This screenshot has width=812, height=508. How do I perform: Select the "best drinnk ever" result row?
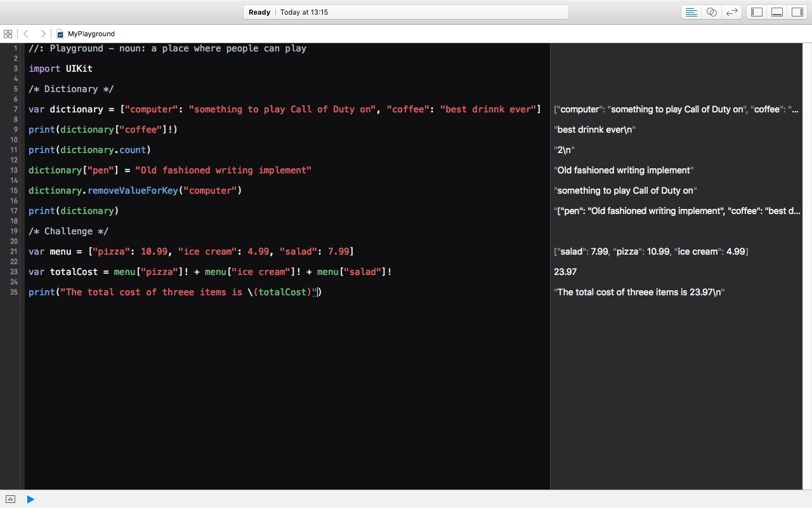click(x=594, y=130)
